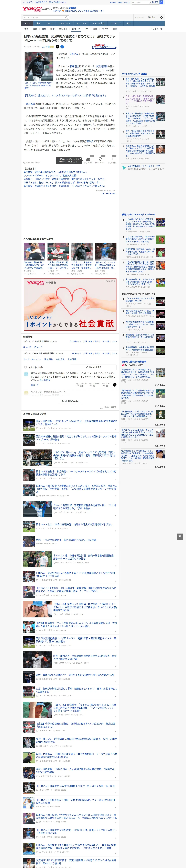Select the ライブ navigation tab

coord(49,24)
